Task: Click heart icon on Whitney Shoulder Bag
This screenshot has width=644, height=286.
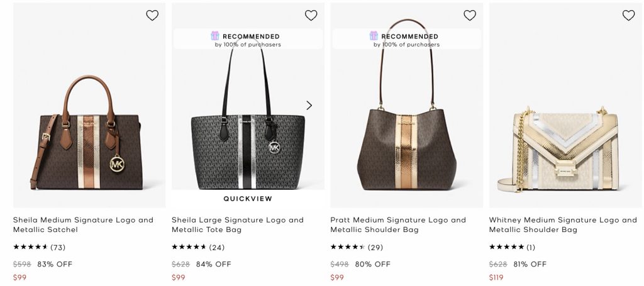Action: 628,16
